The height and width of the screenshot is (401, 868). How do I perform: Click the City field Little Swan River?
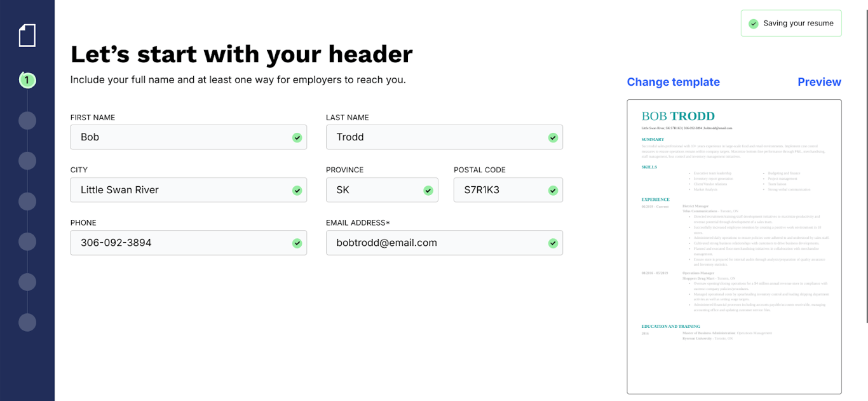click(x=188, y=190)
